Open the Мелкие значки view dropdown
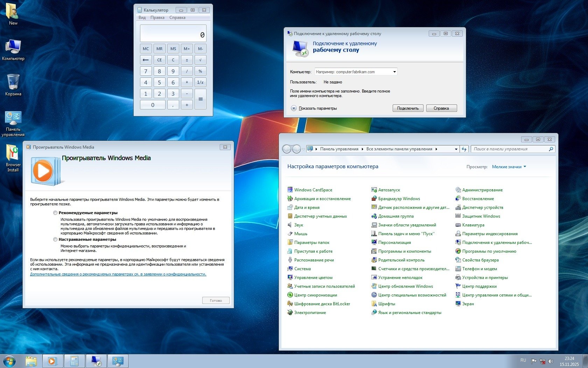 click(x=509, y=167)
